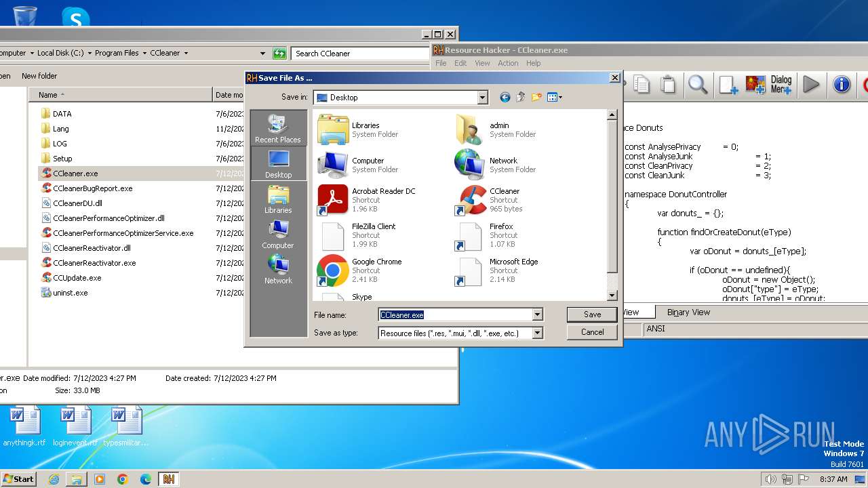Screen dimensions: 868x488
Task: Select Computer in Save dialog sidebar
Action: click(x=278, y=235)
